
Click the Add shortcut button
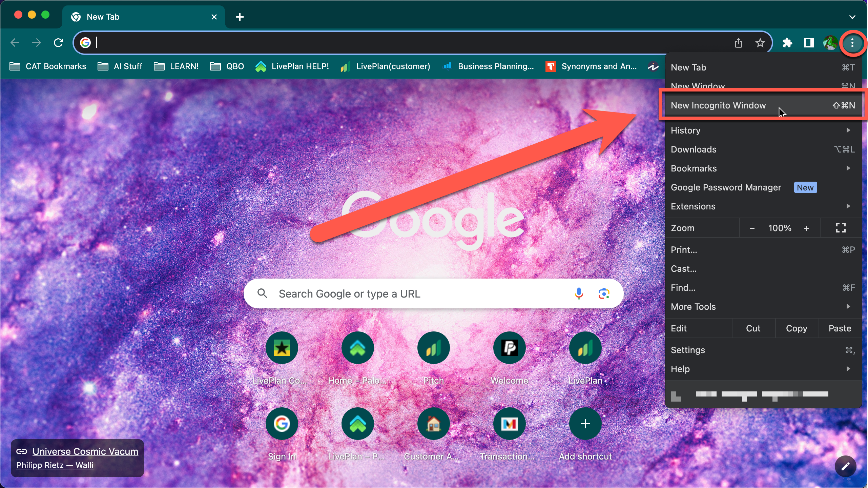click(x=585, y=424)
